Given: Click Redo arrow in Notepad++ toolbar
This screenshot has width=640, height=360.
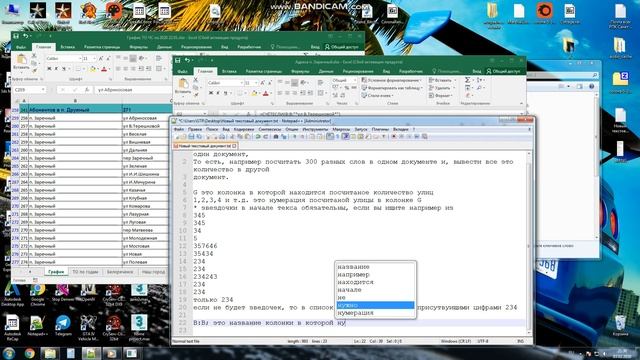Looking at the screenshot, I should pos(266,137).
